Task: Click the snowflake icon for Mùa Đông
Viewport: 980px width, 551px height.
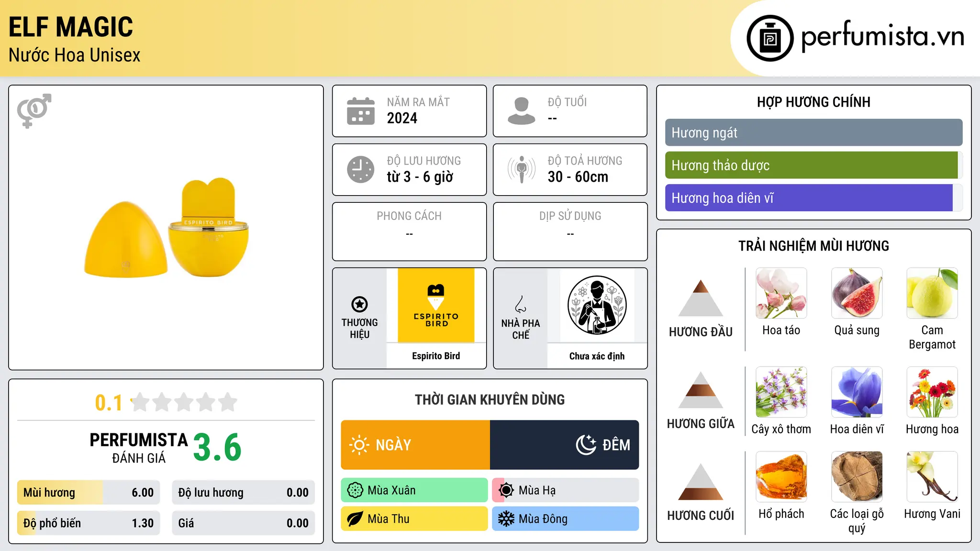Action: click(x=506, y=519)
